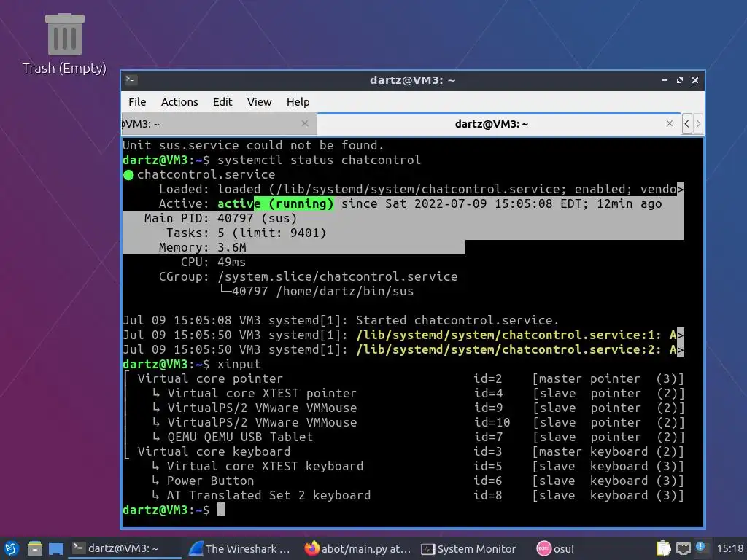Open the Help menu in terminal

[298, 102]
